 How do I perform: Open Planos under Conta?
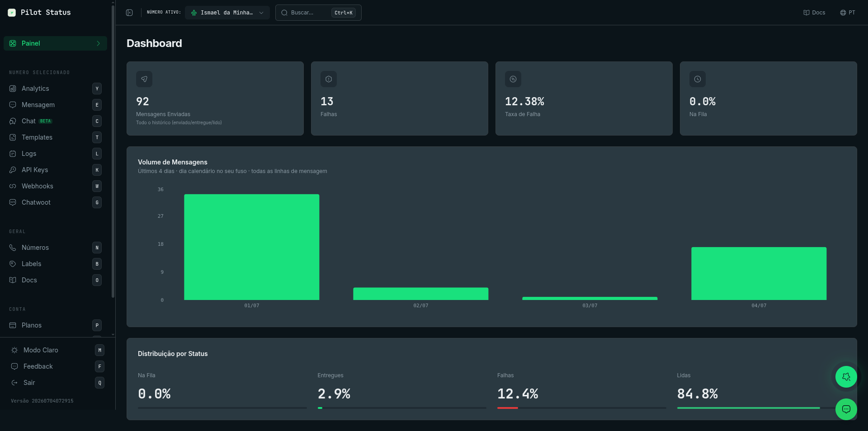[55, 325]
